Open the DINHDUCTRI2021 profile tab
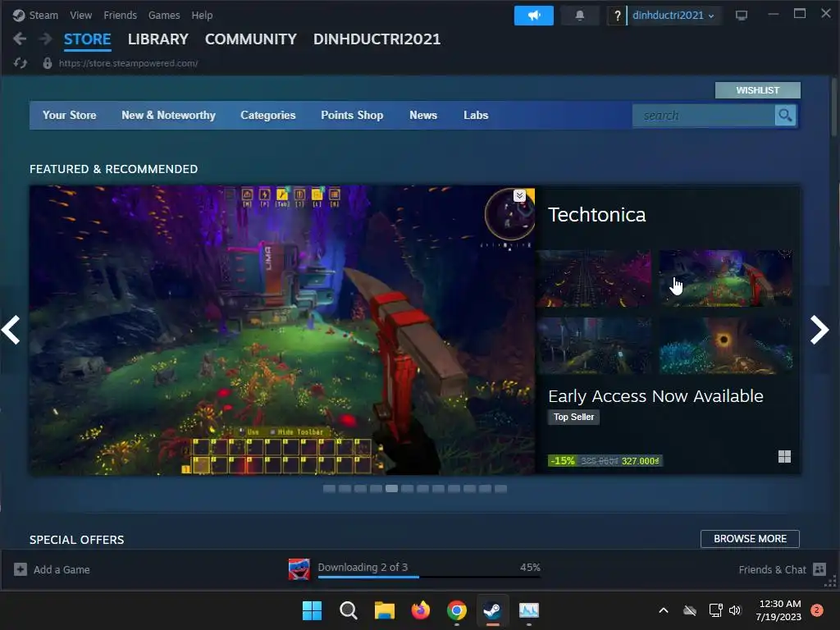This screenshot has height=630, width=840. (377, 39)
